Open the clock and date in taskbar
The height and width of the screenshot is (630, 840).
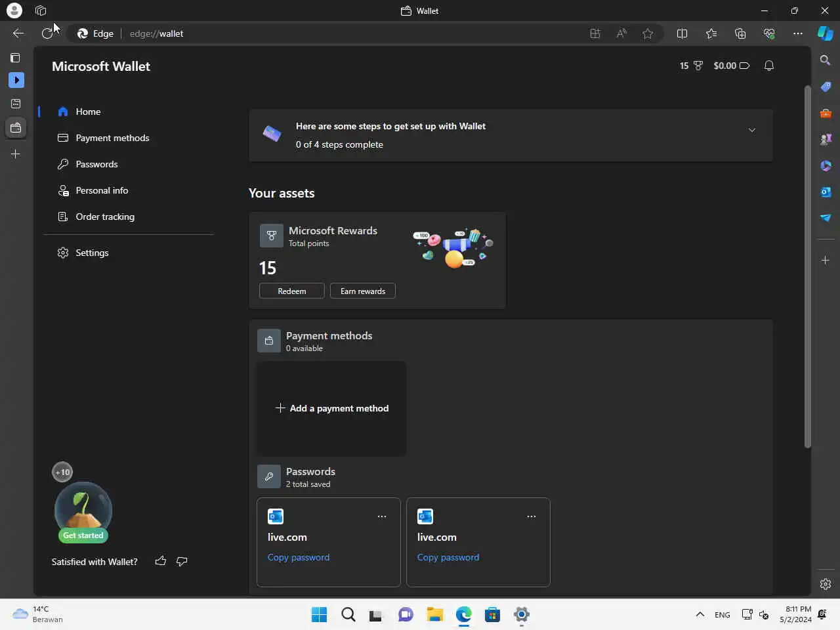point(795,614)
